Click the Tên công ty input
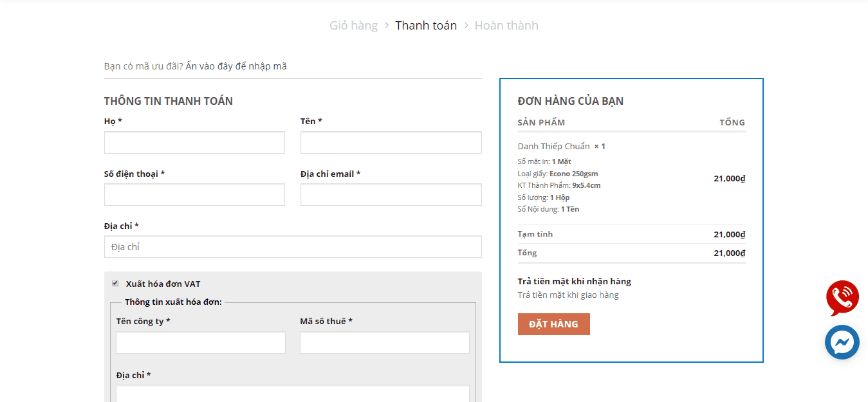868x402 pixels. pos(200,343)
